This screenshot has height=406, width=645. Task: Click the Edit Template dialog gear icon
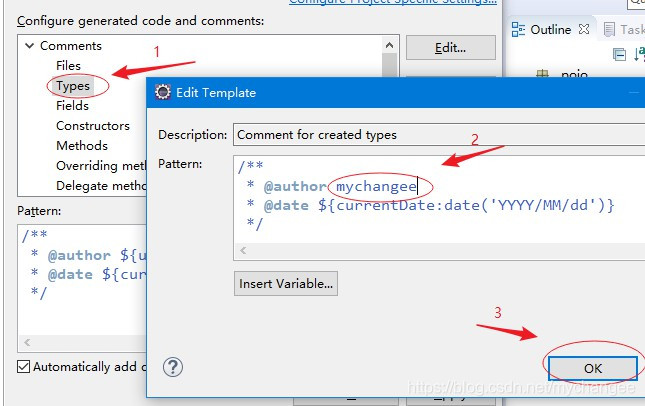coord(163,92)
